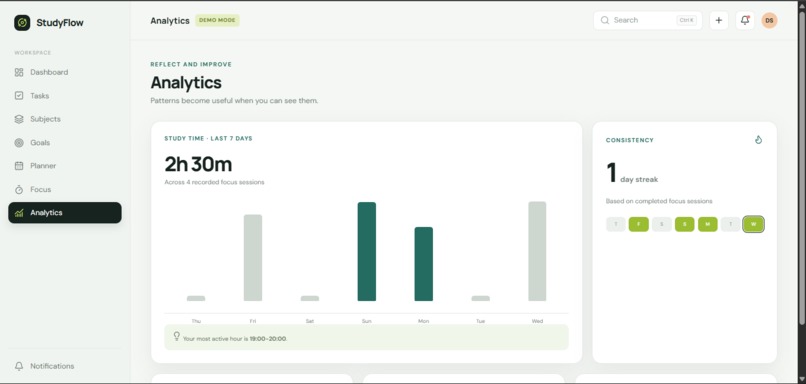This screenshot has height=384, width=806.
Task: Click the T chip between M and W
Action: click(730, 224)
